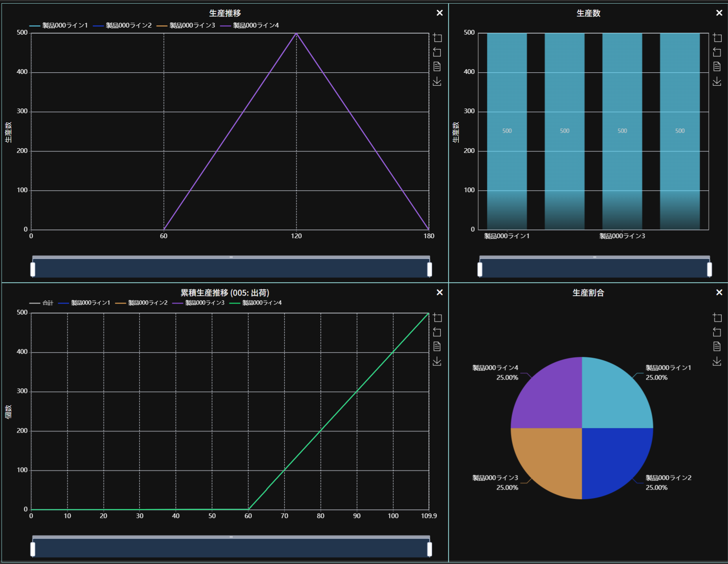Close the 累積生産推移 panel
This screenshot has width=728, height=564.
click(440, 292)
